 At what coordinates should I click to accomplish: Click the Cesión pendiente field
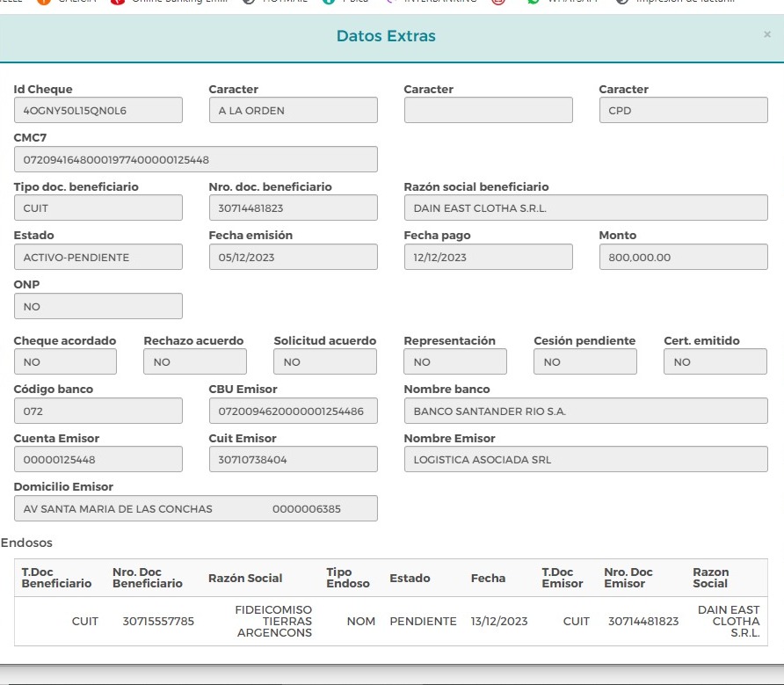point(585,361)
